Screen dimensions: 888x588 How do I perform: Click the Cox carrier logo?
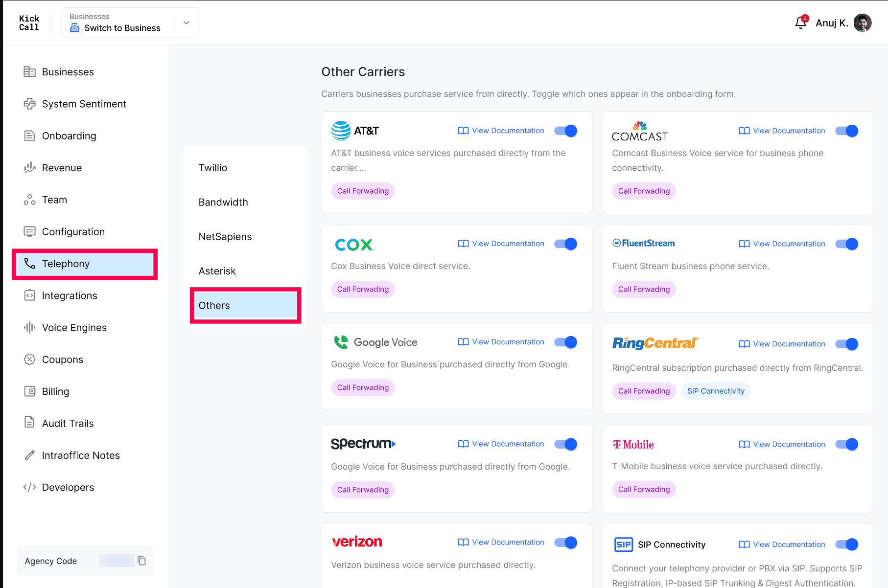pos(354,244)
